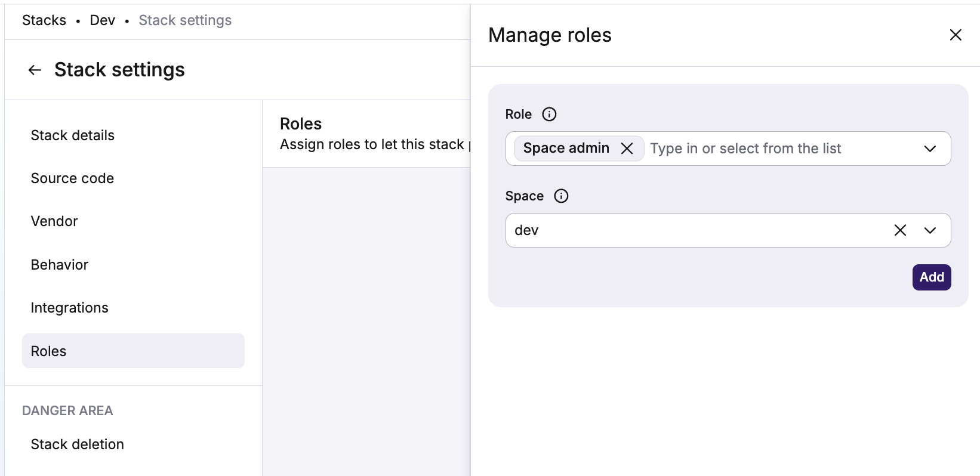Expand the Role dropdown list
The width and height of the screenshot is (980, 476).
pyautogui.click(x=929, y=149)
